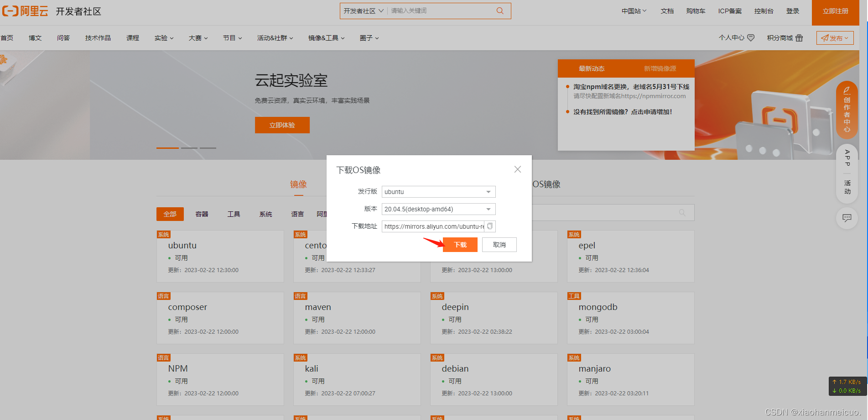
Task: Expand the 圈子 menu
Action: coord(369,38)
